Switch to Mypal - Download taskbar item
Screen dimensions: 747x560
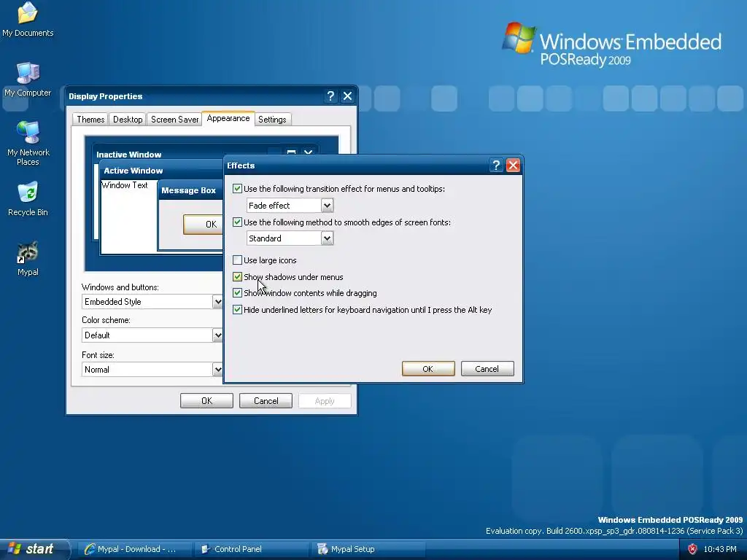coord(135,549)
